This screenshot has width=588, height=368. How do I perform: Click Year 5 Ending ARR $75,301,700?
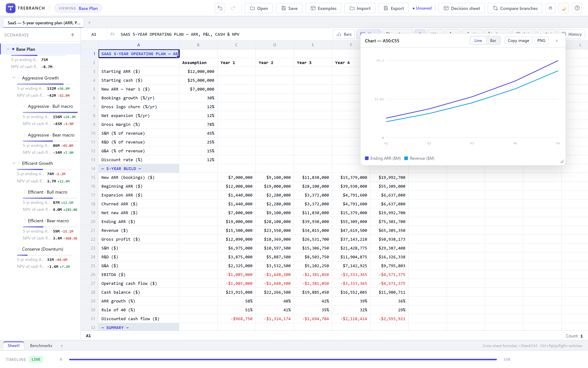pyautogui.click(x=389, y=222)
